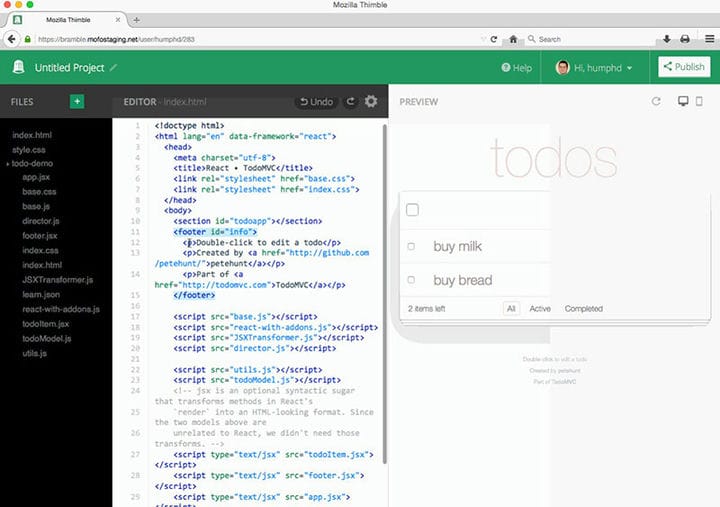Click the Help question mark button
720x507 pixels.
(517, 68)
